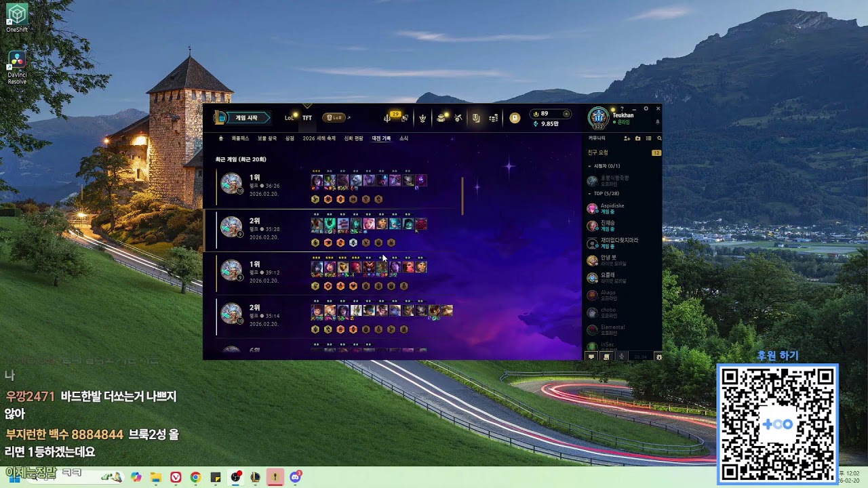Screen dimensions: 868x488
Task: Select offline friend Elemental
Action: pyautogui.click(x=623, y=330)
